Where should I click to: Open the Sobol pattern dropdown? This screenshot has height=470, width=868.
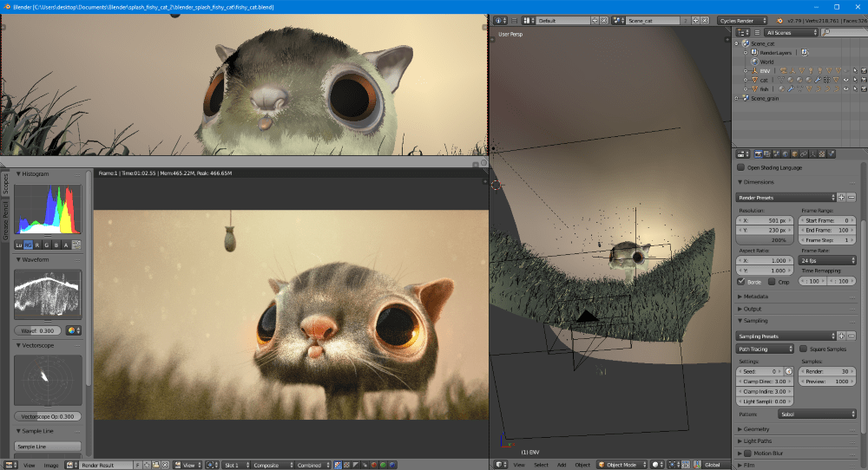(817, 415)
